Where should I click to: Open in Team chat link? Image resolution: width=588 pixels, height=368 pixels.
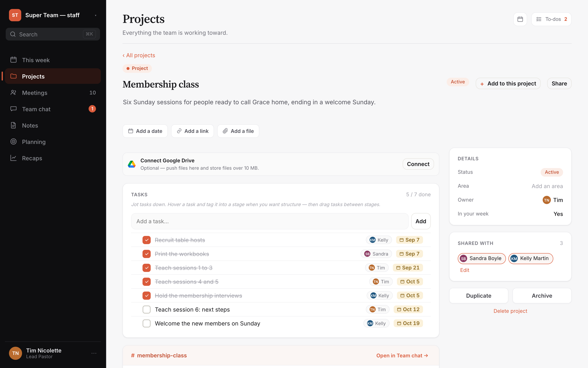pos(402,356)
